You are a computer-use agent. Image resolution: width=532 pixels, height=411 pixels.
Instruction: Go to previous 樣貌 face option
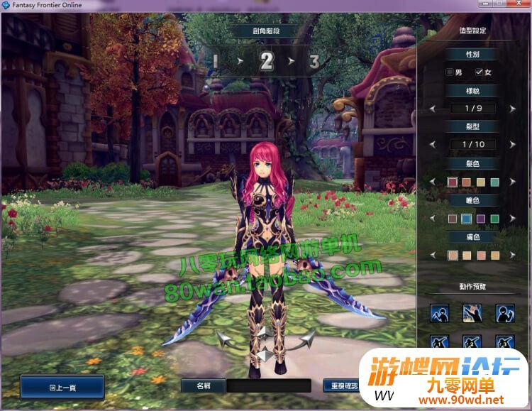click(433, 109)
